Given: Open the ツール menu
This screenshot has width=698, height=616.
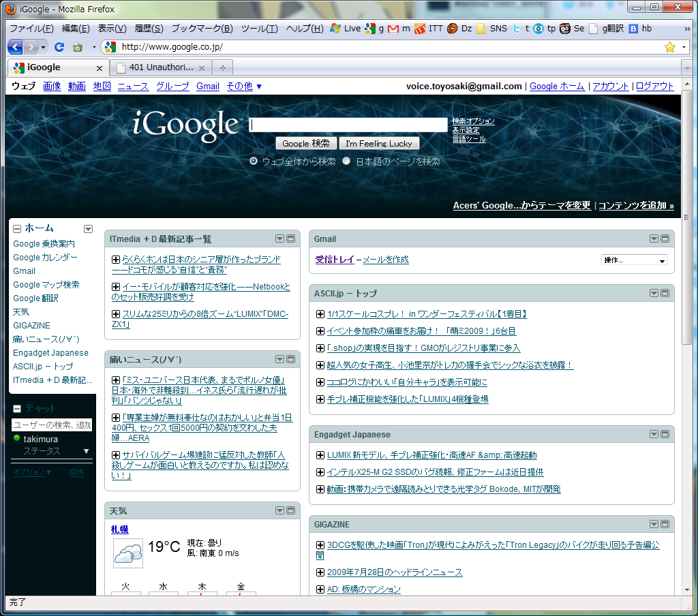Looking at the screenshot, I should [x=259, y=29].
